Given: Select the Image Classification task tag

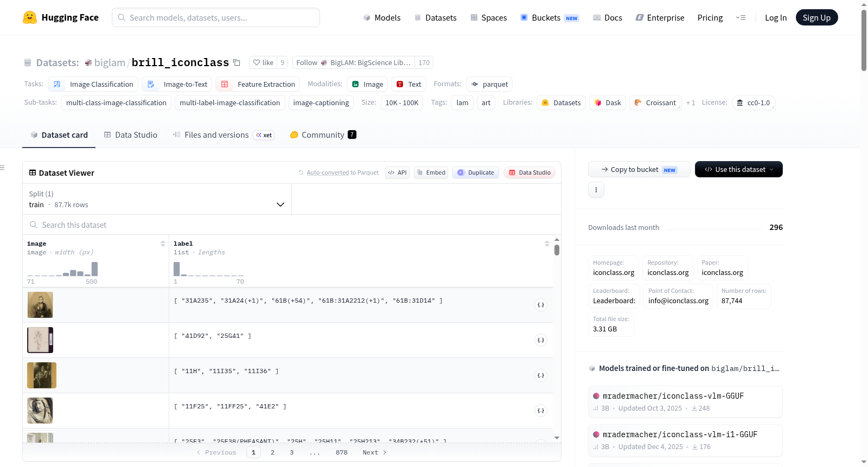Looking at the screenshot, I should [x=93, y=84].
